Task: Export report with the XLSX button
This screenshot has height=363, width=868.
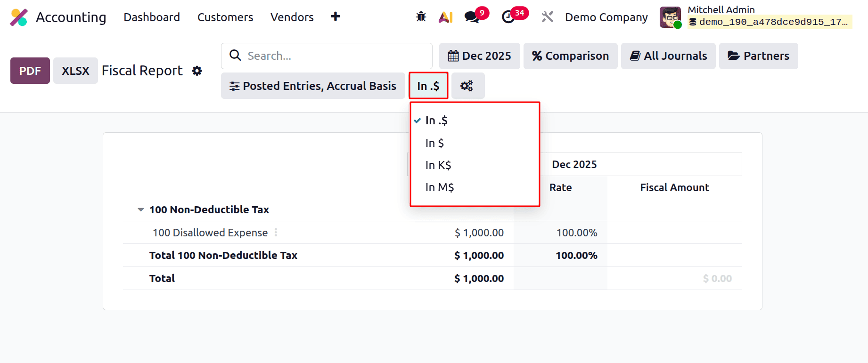Action: (x=75, y=71)
